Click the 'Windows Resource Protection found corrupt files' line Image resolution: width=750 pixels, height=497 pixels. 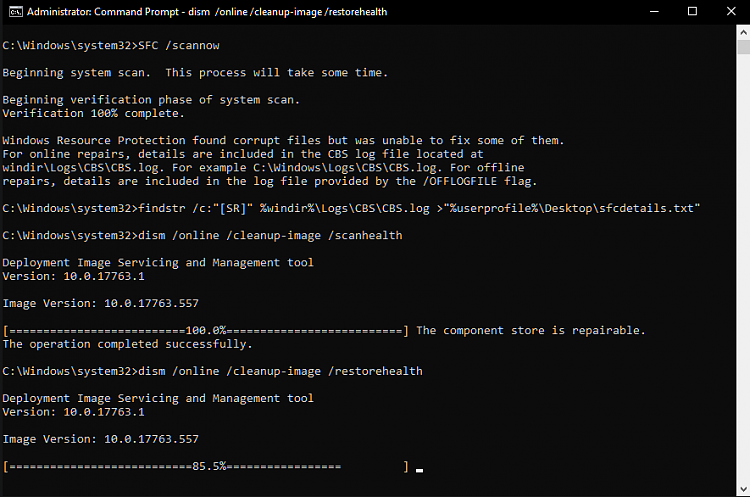[283, 141]
